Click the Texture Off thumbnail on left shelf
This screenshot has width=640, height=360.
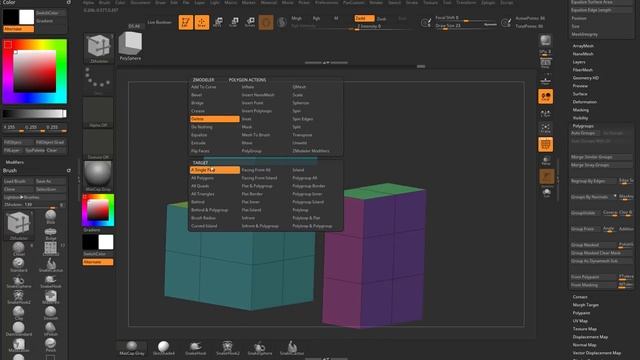click(x=98, y=144)
